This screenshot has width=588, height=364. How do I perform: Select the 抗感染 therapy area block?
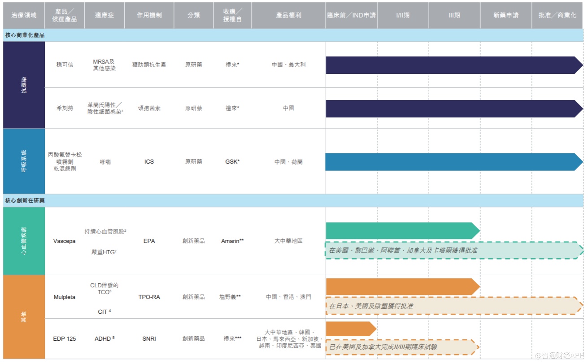(x=24, y=85)
